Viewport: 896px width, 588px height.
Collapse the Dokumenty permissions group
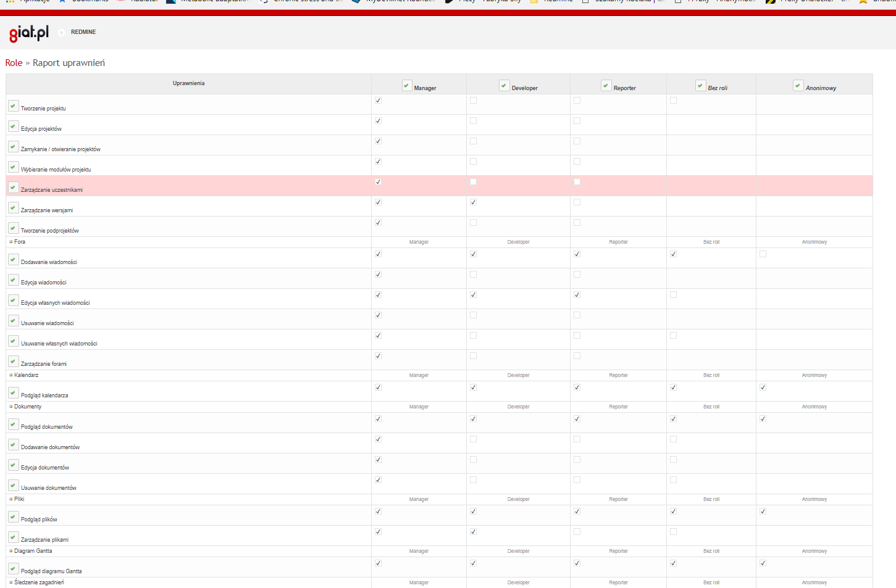click(x=11, y=407)
